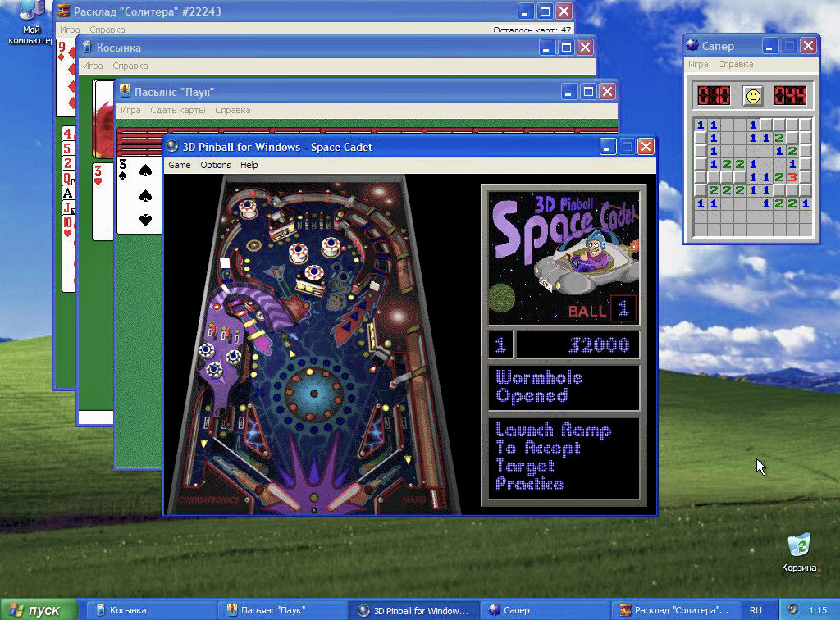Screen dimensions: 840x620
Task: Click the Сапер title bar mine icon
Action: tap(692, 45)
